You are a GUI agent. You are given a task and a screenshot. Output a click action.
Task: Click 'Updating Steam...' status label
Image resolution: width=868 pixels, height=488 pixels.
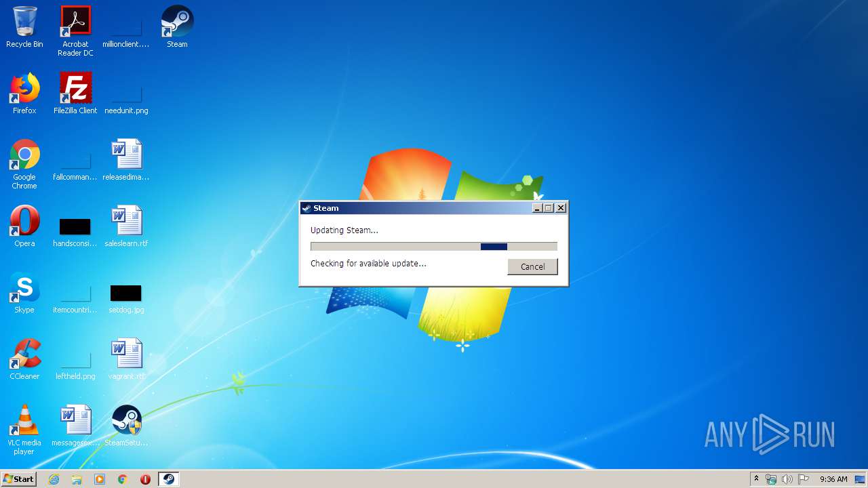point(344,230)
